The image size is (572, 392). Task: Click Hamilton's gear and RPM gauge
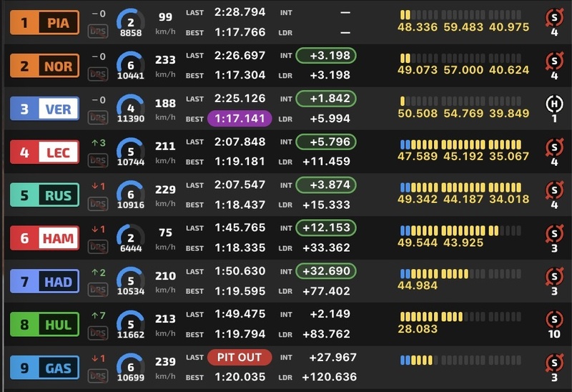[x=131, y=238]
